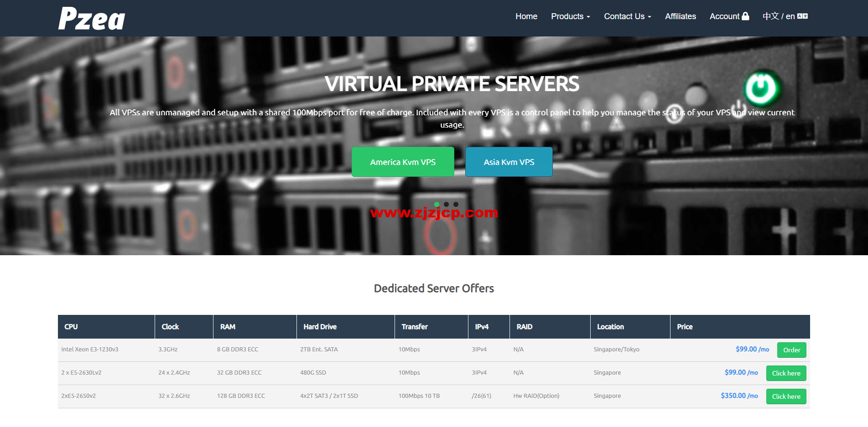Viewport: 868px width, 427px height.
Task: Open the Home menu item
Action: coord(526,16)
